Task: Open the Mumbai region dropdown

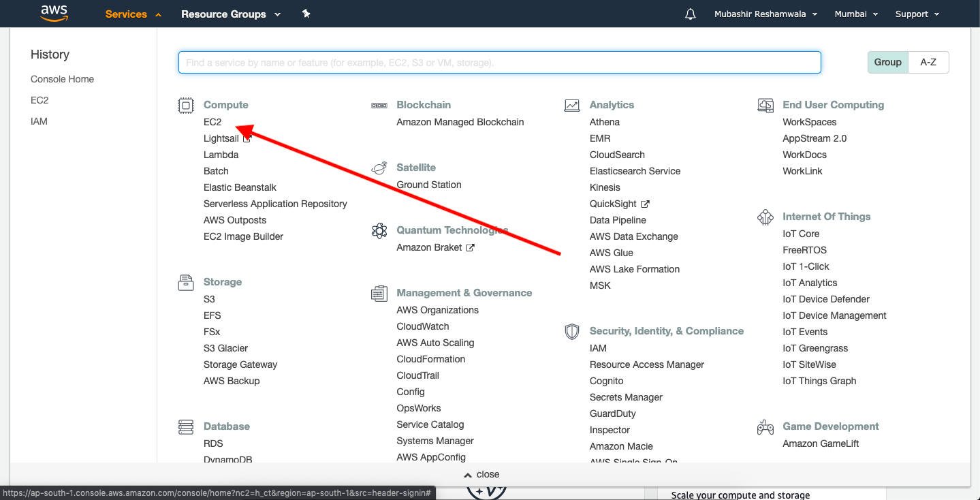Action: click(x=857, y=14)
